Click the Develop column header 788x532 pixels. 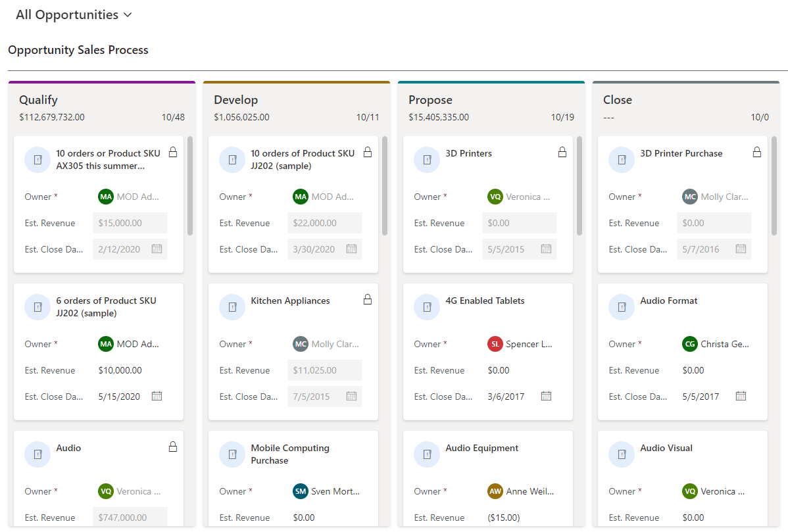(x=235, y=100)
